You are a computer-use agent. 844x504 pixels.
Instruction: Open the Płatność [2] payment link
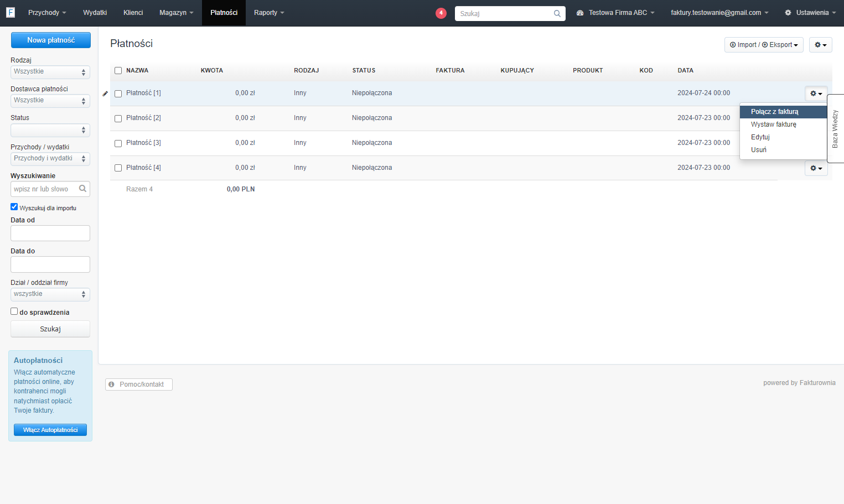click(143, 118)
